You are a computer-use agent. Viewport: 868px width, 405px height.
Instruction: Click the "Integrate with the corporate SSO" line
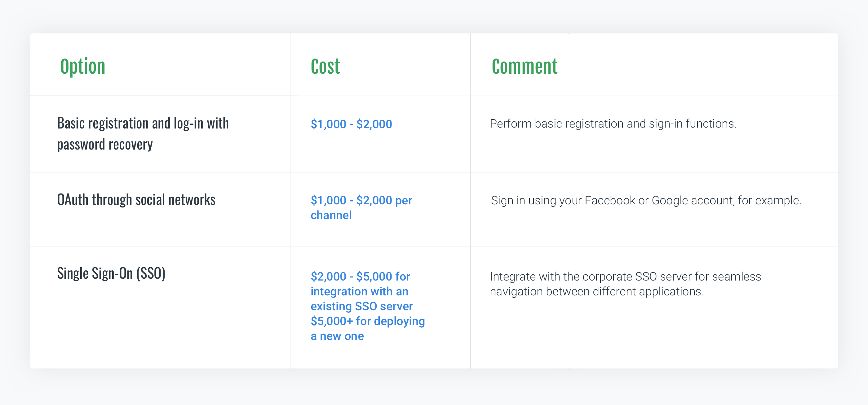(625, 277)
